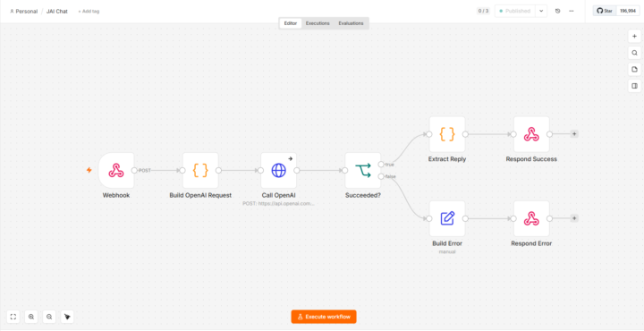Zoom in on the canvas

pyautogui.click(x=31, y=317)
